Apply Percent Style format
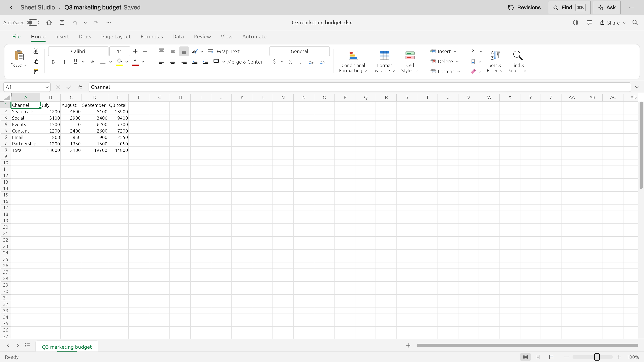This screenshot has width=644, height=362. (x=290, y=62)
